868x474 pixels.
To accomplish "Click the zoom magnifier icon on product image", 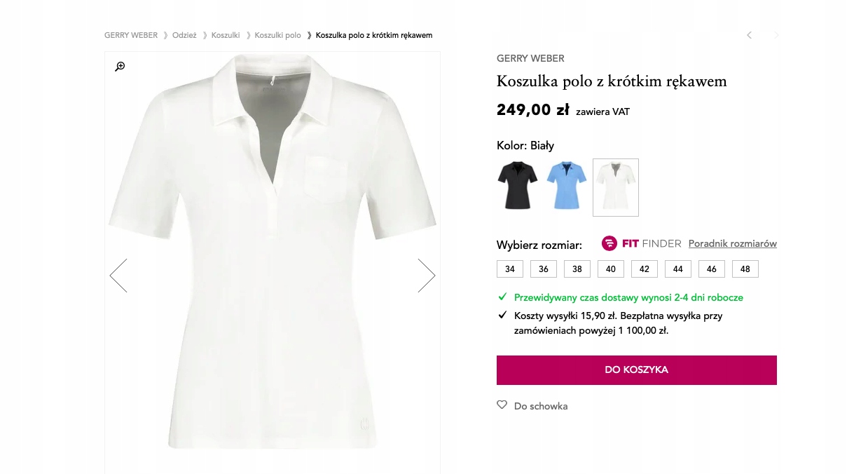I will point(120,67).
